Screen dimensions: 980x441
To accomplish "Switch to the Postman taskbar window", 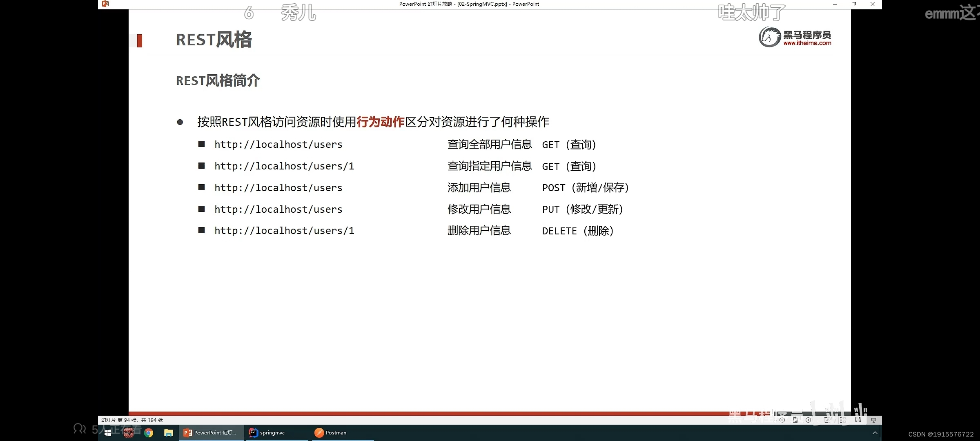I will (342, 433).
